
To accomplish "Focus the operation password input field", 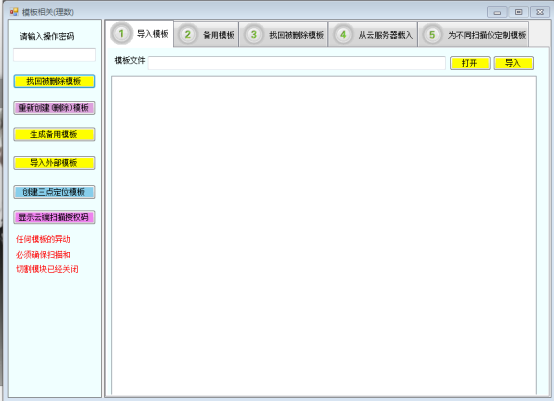I will coord(54,55).
